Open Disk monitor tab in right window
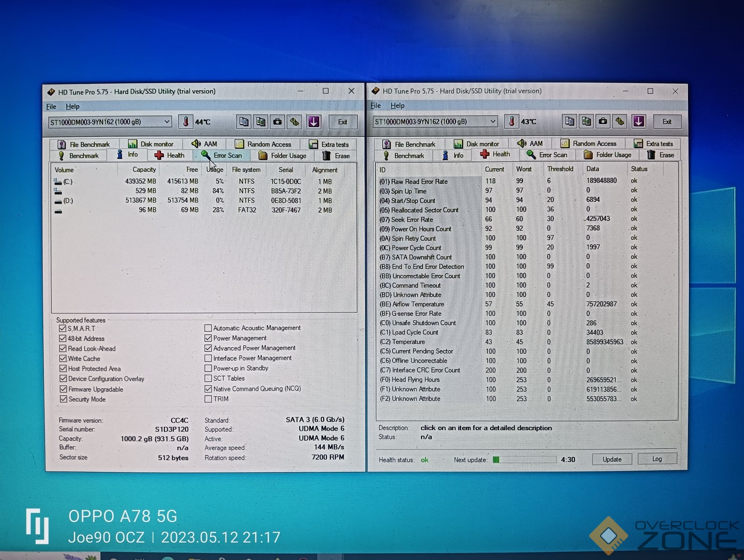The width and height of the screenshot is (744, 560). [477, 144]
